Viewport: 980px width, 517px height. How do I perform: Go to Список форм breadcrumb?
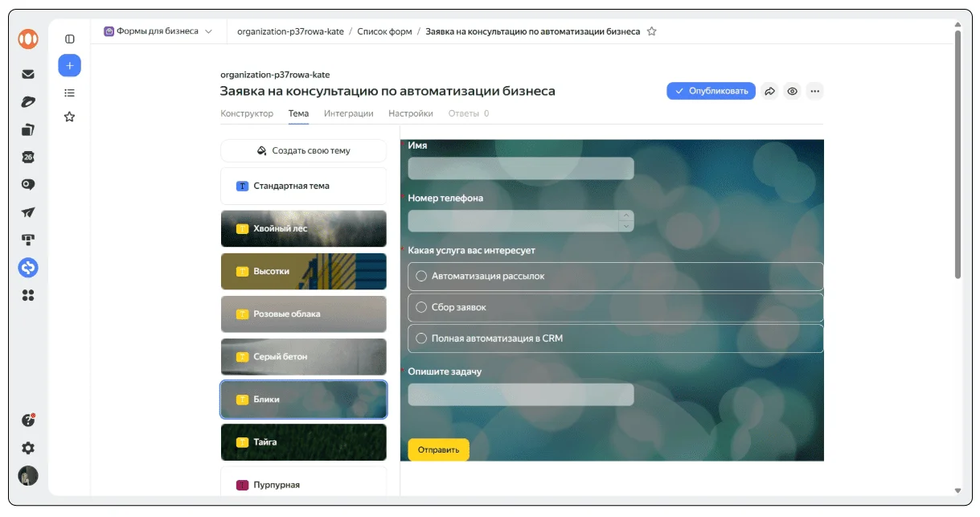click(x=384, y=31)
